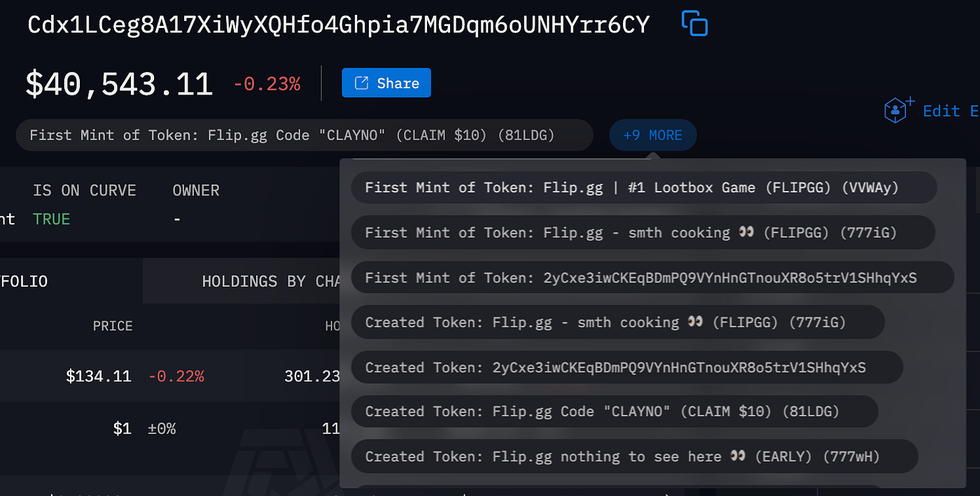Select the 'First Mint of Token: Flip.gg Code CLAYNO' tag
Viewport: 980px width, 496px height.
(304, 135)
